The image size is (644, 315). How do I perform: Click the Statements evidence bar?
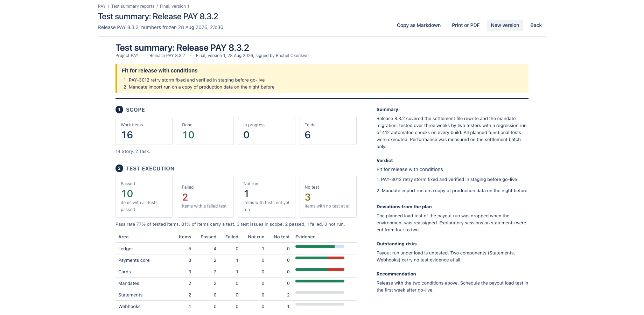320,293
